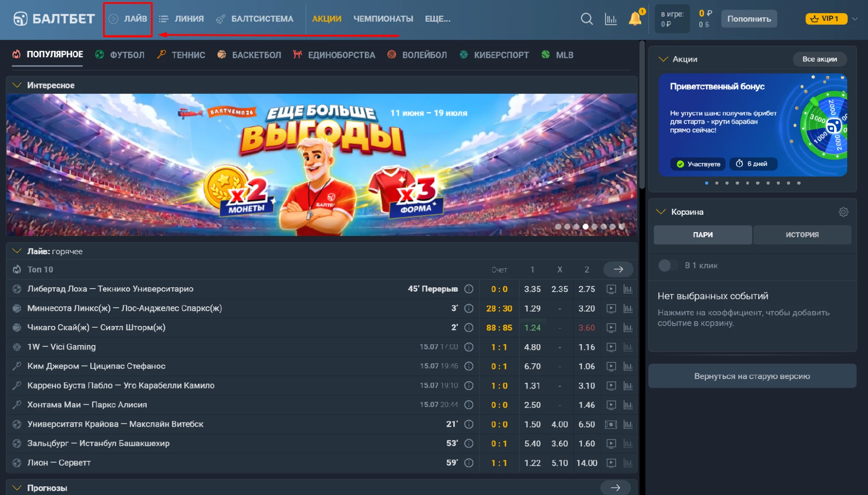
Task: Collapse the Интересное section
Action: [x=17, y=85]
